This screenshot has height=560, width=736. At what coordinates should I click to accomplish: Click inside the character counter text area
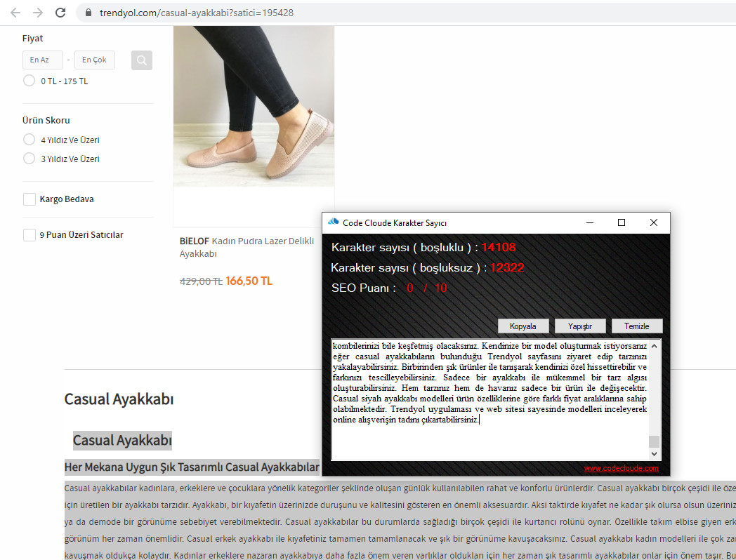[490, 399]
